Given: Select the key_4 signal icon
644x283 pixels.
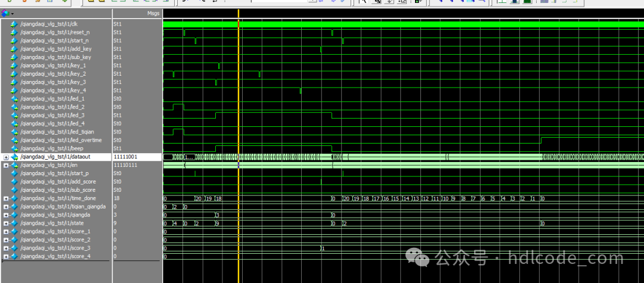Looking at the screenshot, I should click(14, 90).
